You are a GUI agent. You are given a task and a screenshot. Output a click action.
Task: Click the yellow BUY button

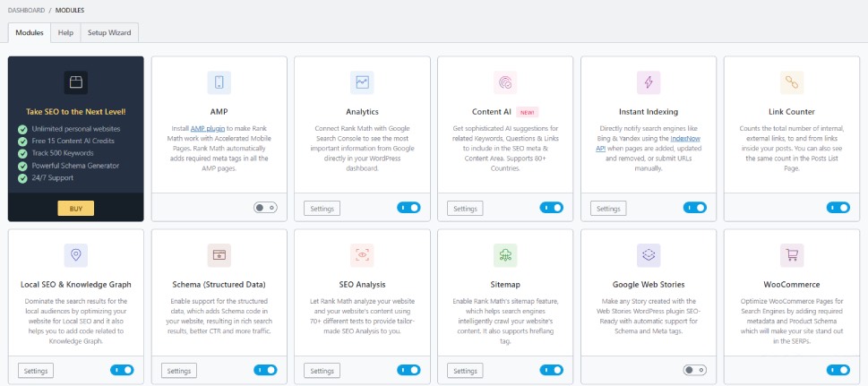point(75,208)
